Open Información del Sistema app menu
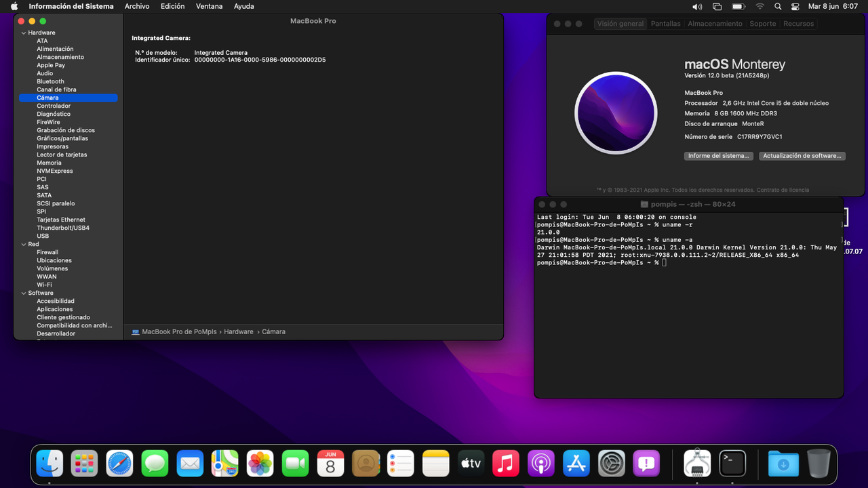 tap(71, 6)
